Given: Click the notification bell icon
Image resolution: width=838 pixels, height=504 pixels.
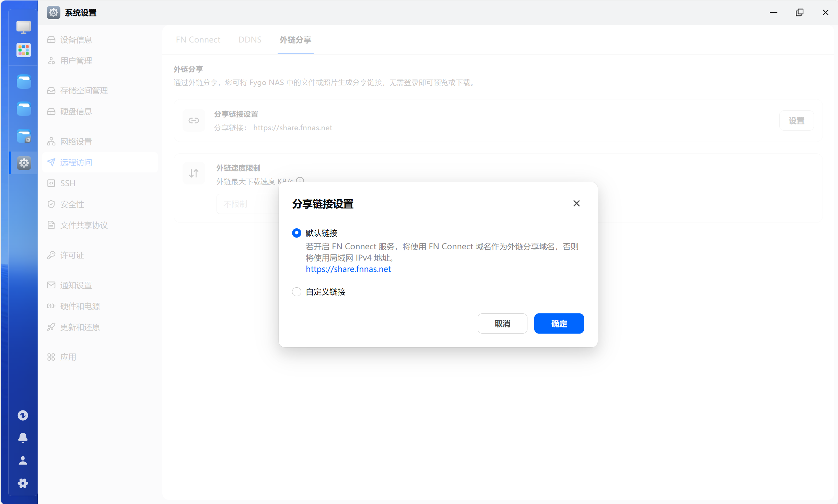Looking at the screenshot, I should [x=23, y=438].
